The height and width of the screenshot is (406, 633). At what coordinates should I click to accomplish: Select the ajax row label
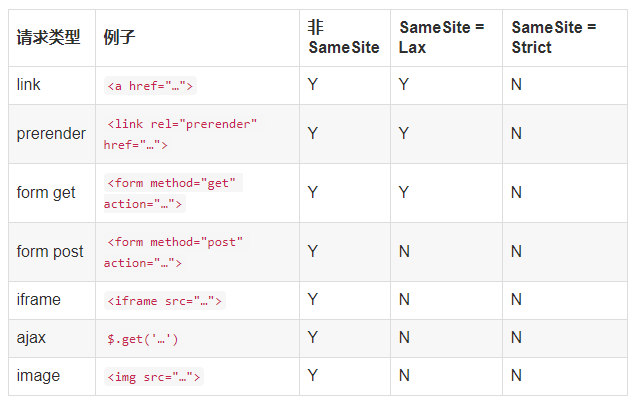click(x=31, y=338)
